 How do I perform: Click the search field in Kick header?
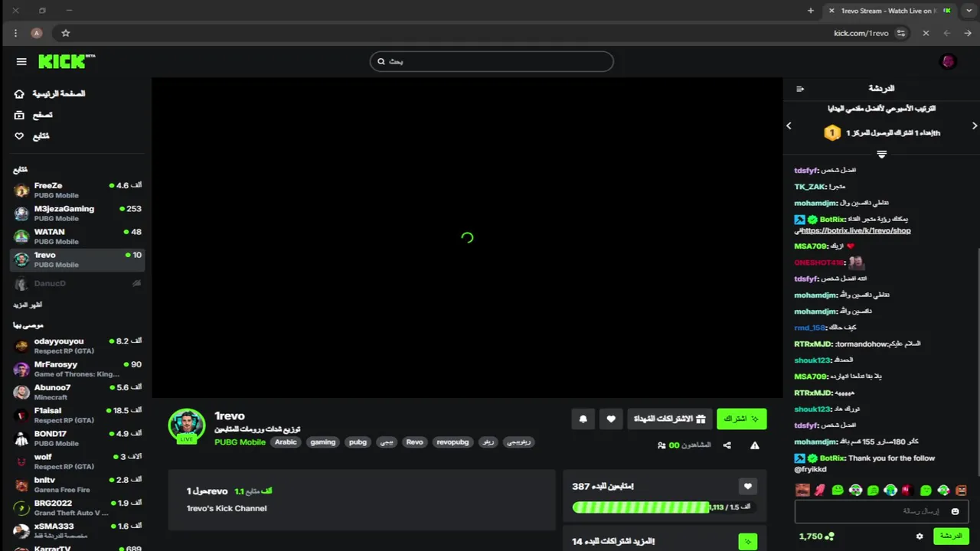(x=492, y=61)
